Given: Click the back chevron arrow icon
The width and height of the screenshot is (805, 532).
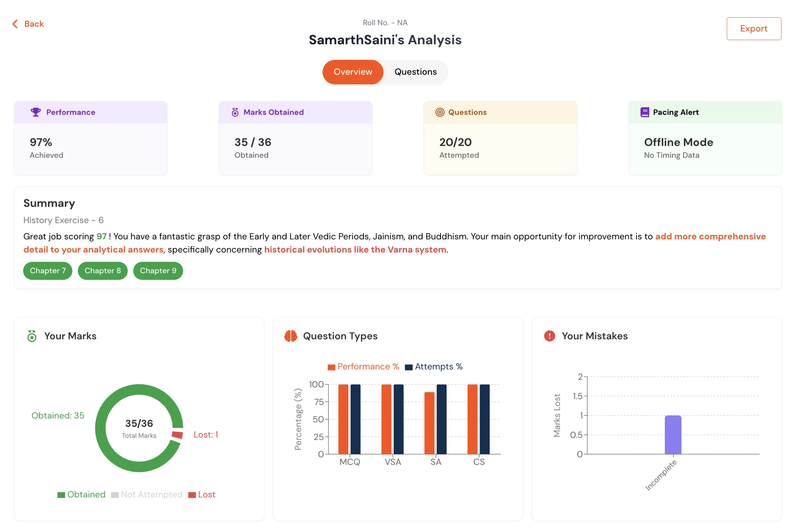Looking at the screenshot, I should [x=15, y=24].
